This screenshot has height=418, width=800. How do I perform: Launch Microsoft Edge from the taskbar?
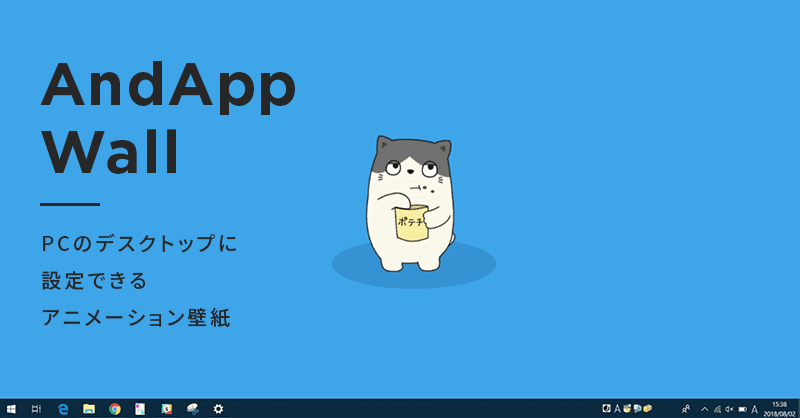63,409
